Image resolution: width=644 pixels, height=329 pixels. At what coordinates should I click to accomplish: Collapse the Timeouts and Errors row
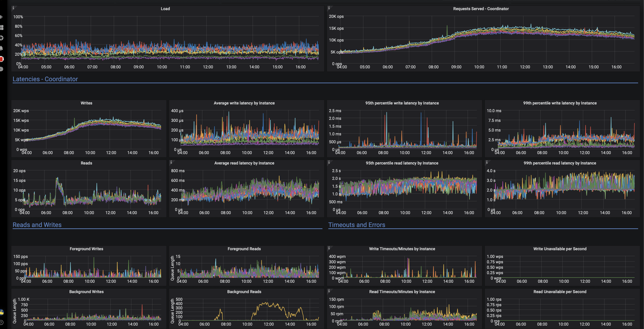[357, 225]
